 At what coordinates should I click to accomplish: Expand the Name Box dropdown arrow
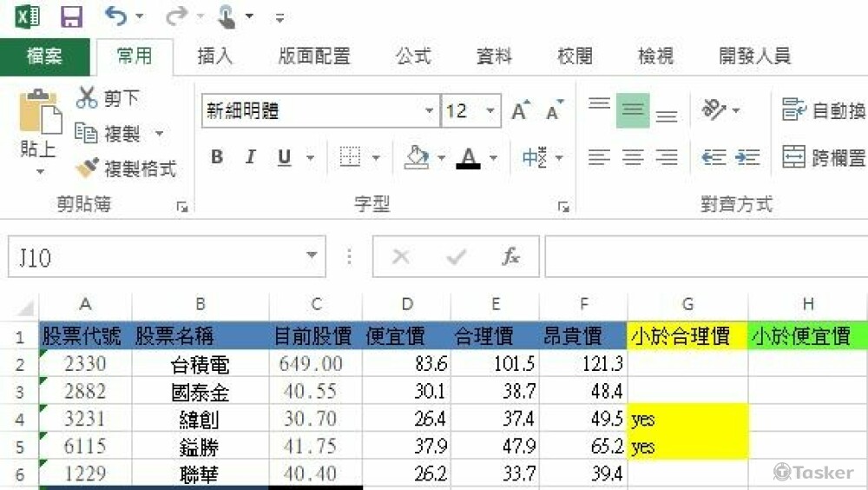point(312,257)
